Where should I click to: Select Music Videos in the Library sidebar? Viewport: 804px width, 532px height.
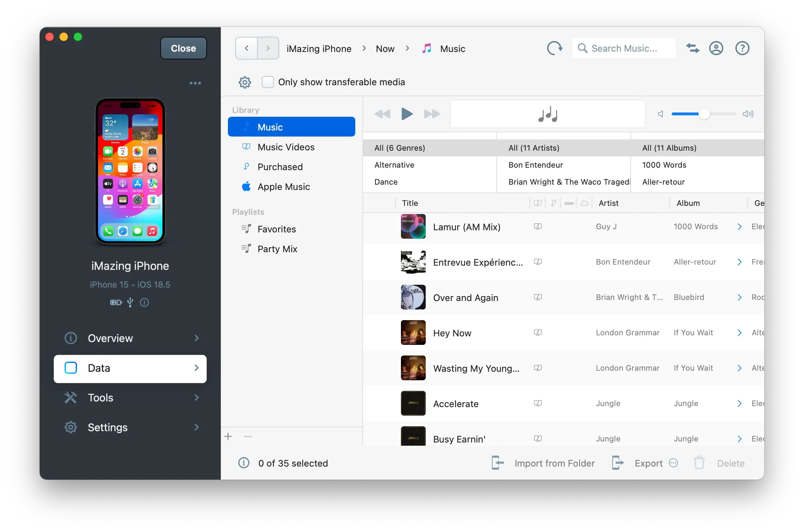coord(286,147)
